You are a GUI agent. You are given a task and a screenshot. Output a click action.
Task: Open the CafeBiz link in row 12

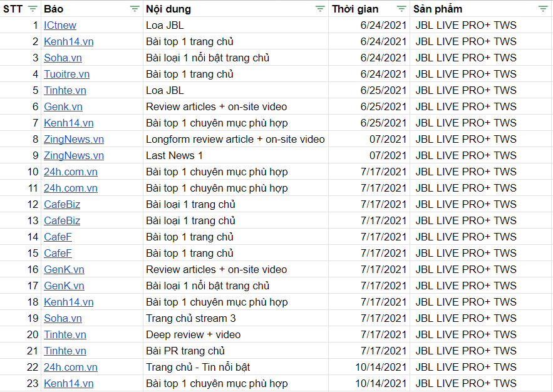click(x=62, y=205)
